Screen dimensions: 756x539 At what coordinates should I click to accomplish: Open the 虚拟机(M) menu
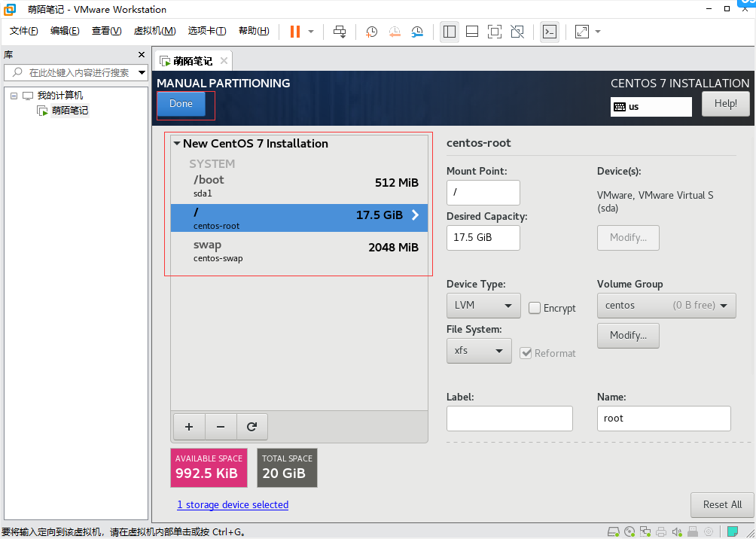point(155,31)
